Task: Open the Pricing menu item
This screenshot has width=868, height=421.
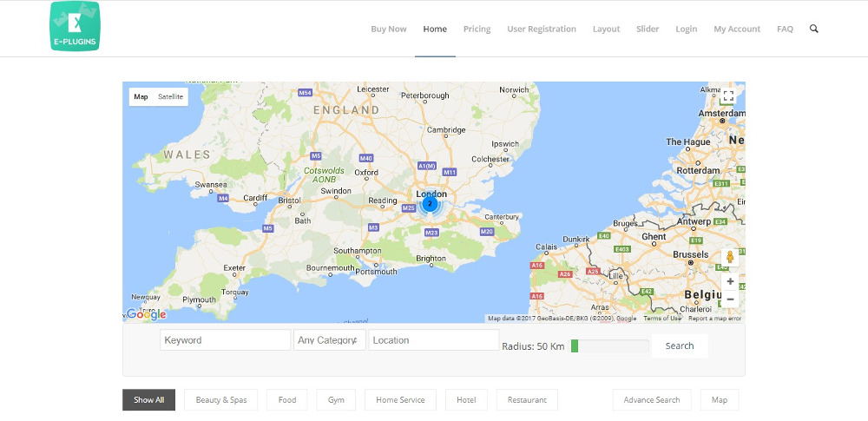Action: [477, 29]
